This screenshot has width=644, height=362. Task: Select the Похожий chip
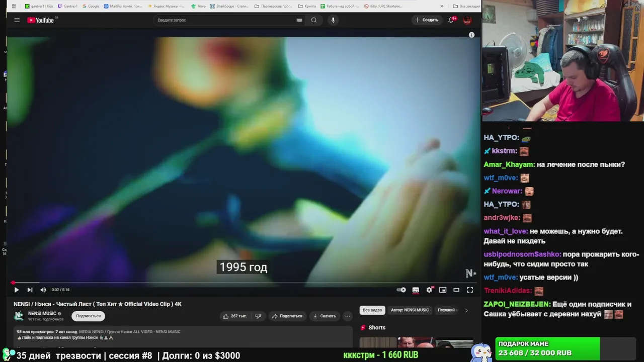446,310
